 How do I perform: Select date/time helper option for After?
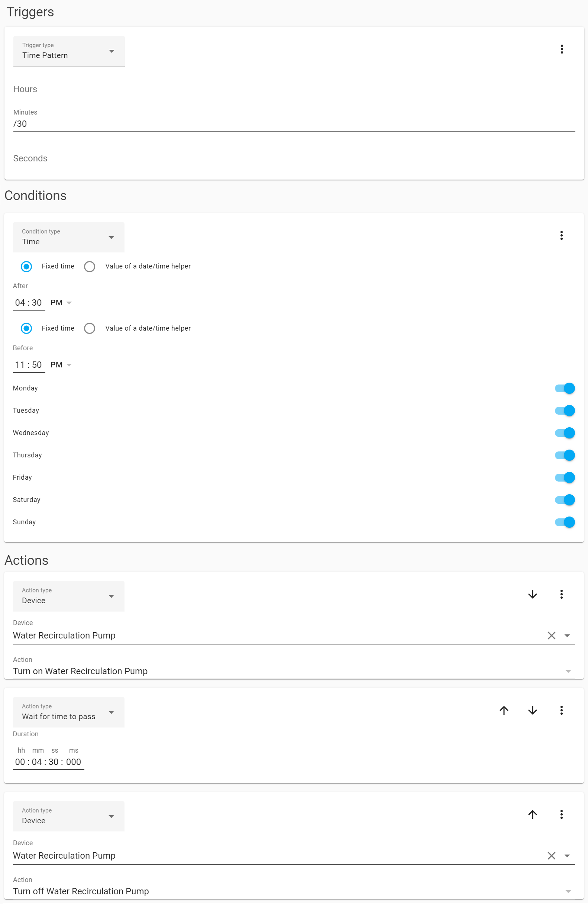[x=90, y=267]
